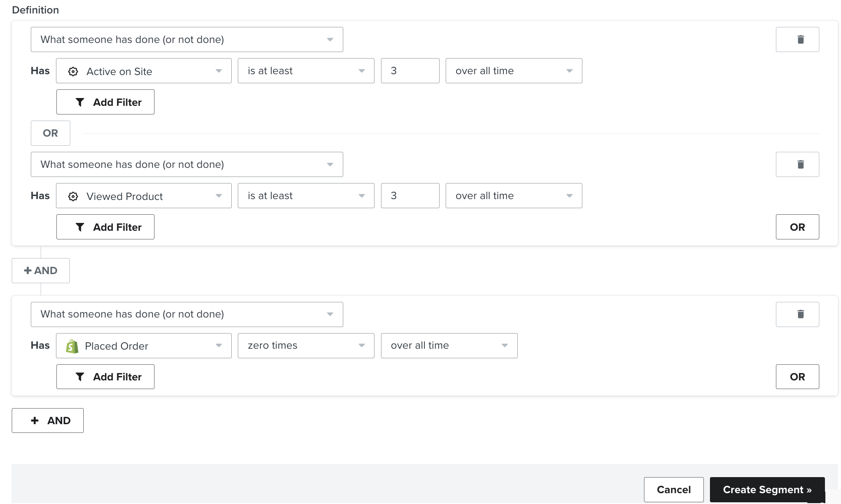This screenshot has width=841, height=504.
Task: Click the plus AND button between condition groups
Action: (x=40, y=270)
